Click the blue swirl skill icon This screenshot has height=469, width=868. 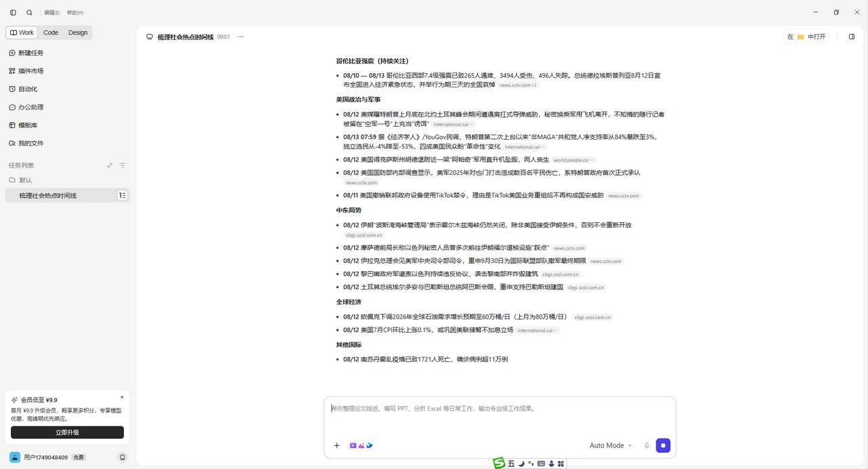(370, 445)
